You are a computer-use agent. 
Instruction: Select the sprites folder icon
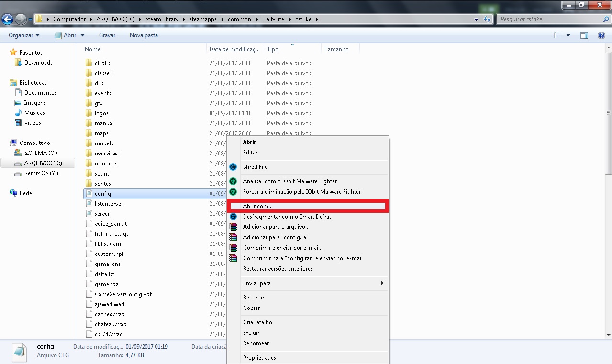(89, 184)
